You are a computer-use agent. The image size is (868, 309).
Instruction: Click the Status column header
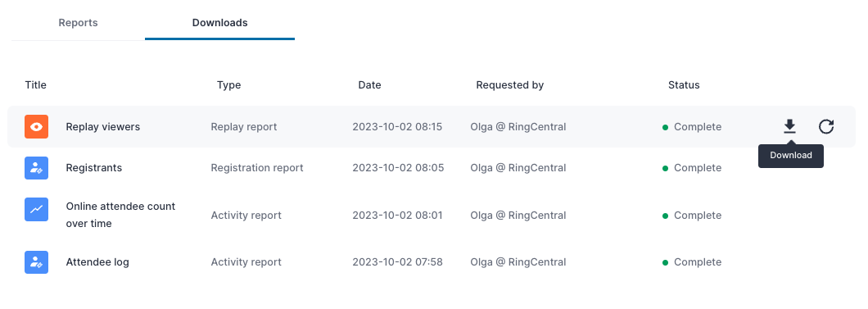click(x=684, y=85)
